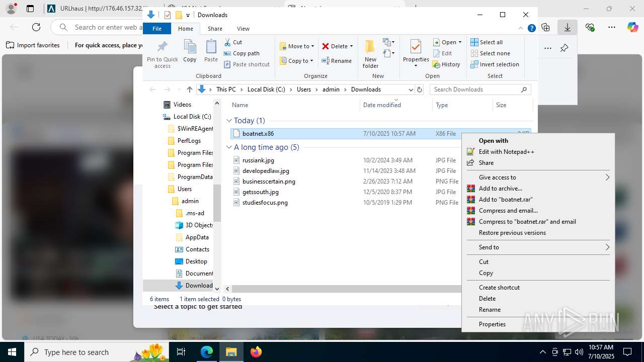
Task: Click the Open ribbon button
Action: pos(447,42)
